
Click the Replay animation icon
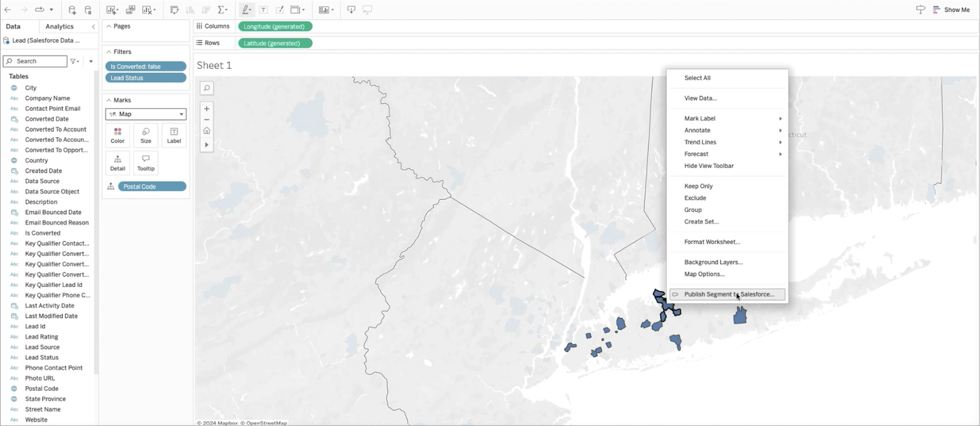pyautogui.click(x=40, y=10)
